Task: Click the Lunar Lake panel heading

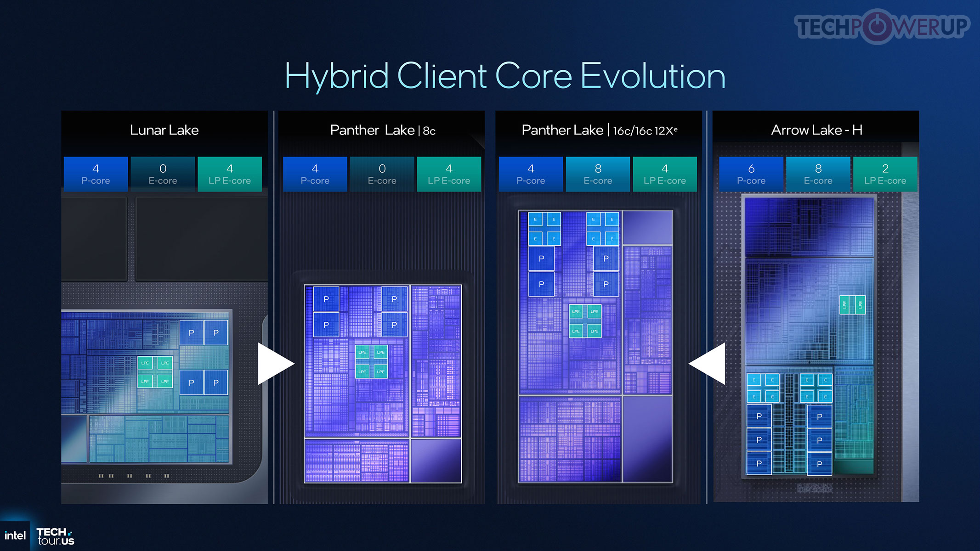Action: (164, 130)
